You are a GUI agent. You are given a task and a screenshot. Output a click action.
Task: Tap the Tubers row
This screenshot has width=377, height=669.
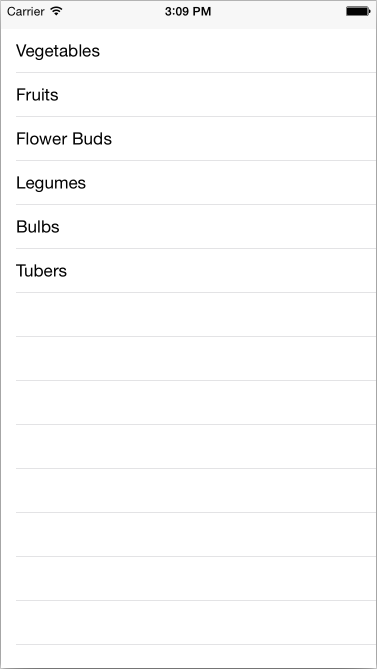click(188, 271)
